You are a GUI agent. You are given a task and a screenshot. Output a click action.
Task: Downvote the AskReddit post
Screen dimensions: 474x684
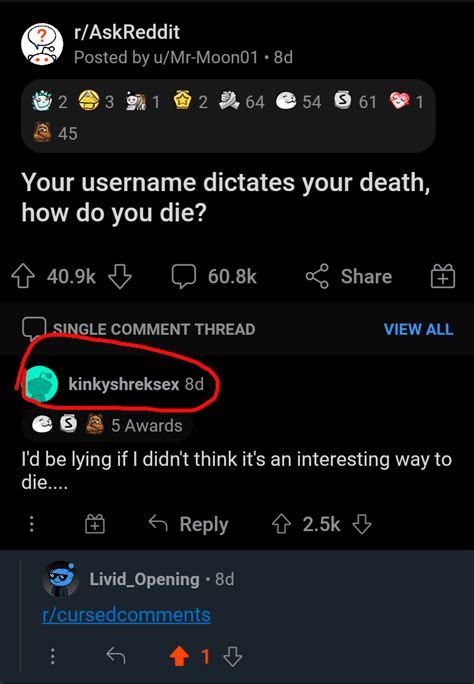click(120, 277)
